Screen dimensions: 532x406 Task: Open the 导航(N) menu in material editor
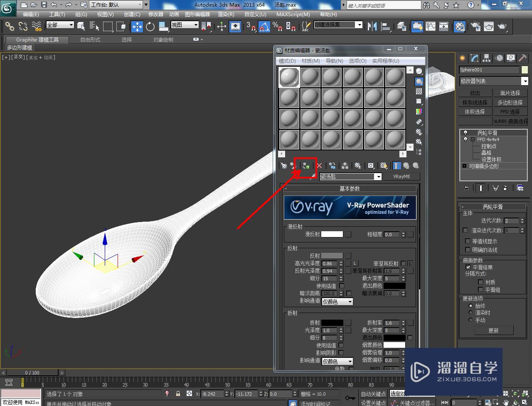coord(334,61)
